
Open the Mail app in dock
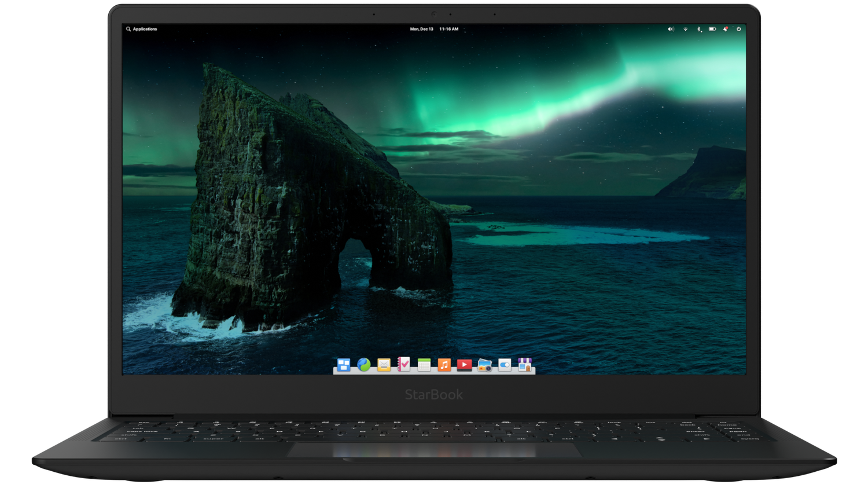tap(384, 365)
